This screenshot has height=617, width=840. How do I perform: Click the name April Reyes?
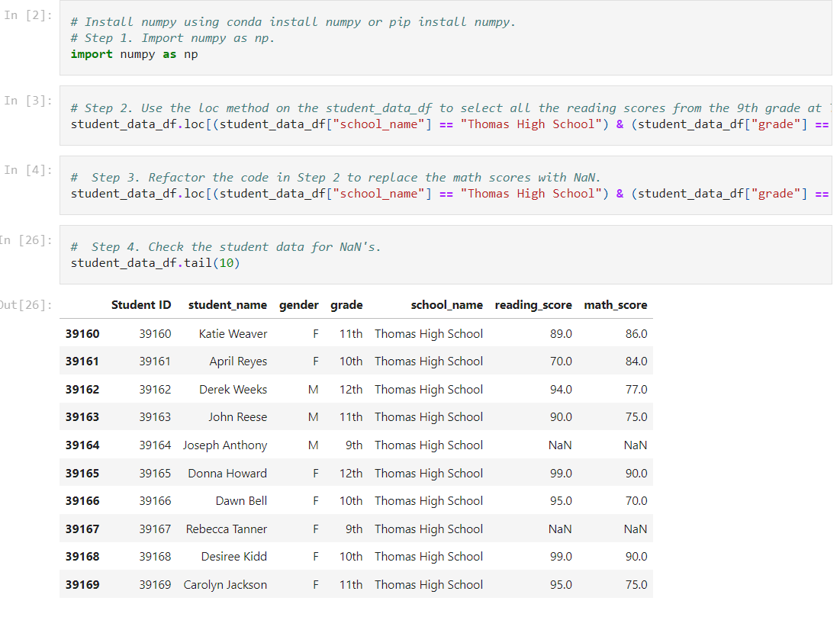[x=238, y=362]
